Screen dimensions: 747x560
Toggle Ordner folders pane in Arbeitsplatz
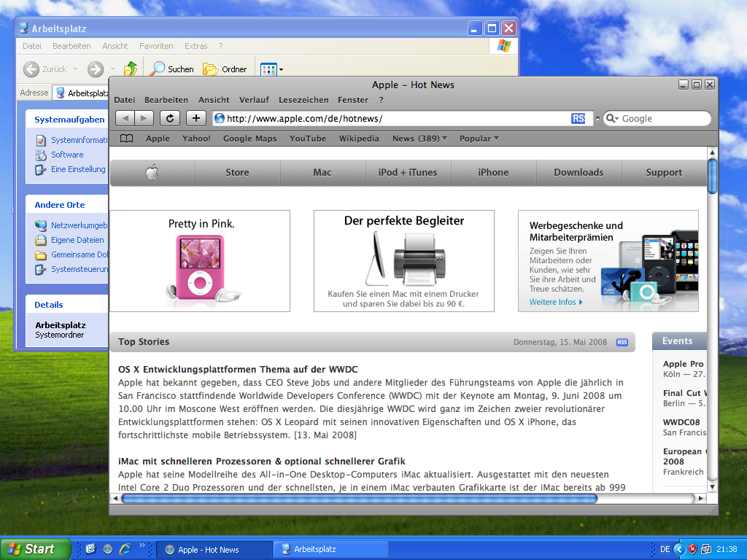[225, 69]
